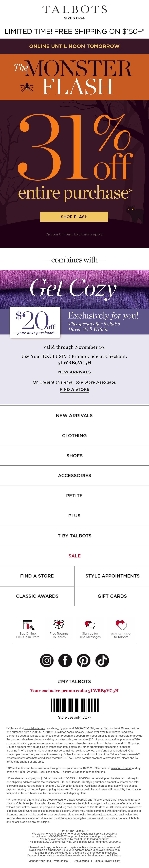
Task: Click the STYLE APPOINTMENTS tile
Action: [112, 576]
